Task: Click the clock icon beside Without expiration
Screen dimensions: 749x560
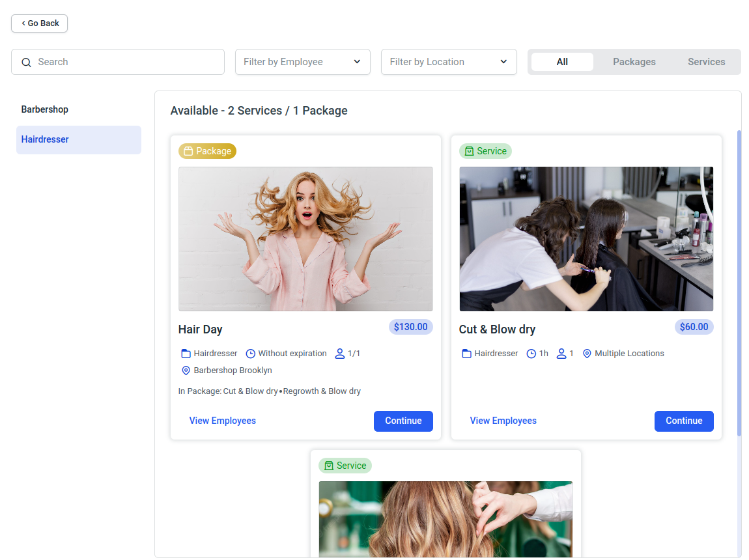Action: point(251,354)
